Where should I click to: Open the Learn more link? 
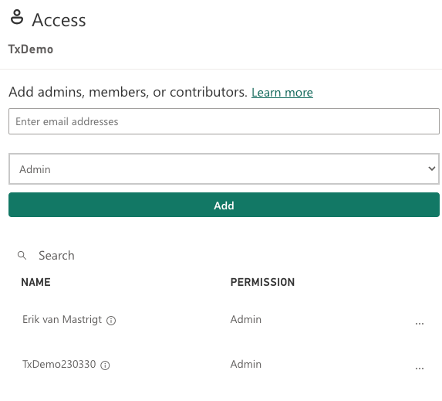pos(282,92)
